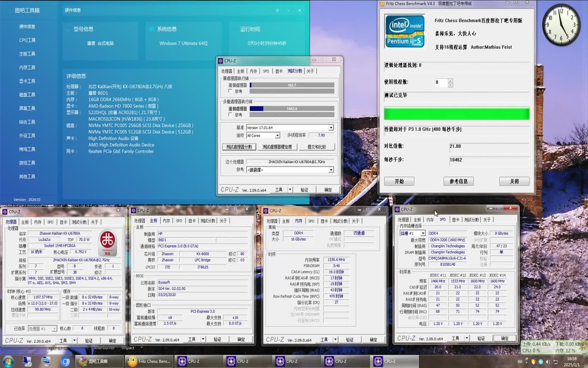Click the 测试处理器分数 bench button

tap(239, 147)
